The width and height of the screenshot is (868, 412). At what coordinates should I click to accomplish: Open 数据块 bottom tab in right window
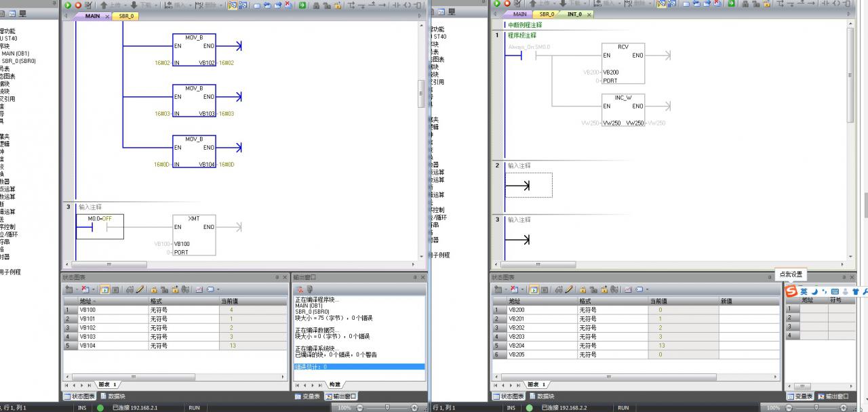pyautogui.click(x=541, y=396)
